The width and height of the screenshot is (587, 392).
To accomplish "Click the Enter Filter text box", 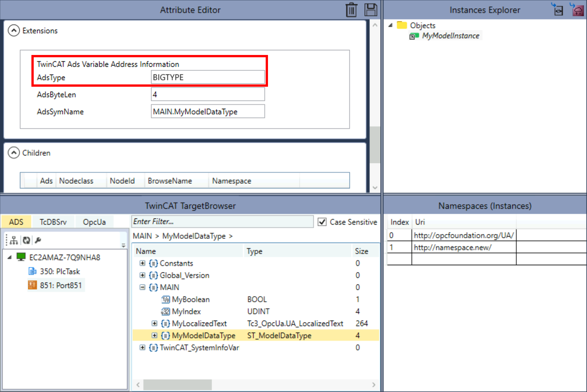I will [x=222, y=222].
